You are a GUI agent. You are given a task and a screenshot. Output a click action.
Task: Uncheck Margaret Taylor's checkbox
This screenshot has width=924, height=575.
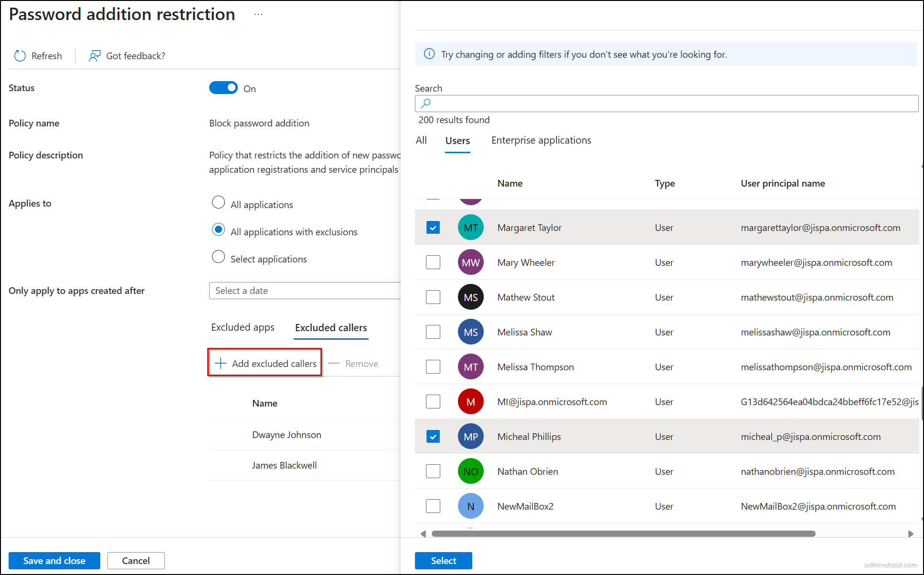click(x=433, y=228)
